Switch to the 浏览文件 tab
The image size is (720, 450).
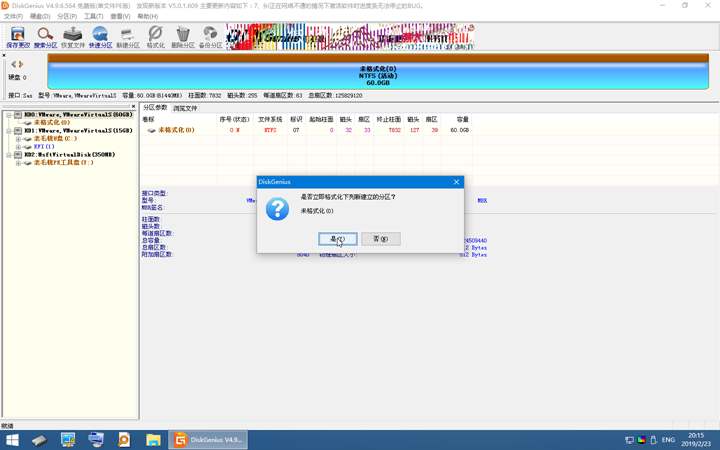pyautogui.click(x=185, y=108)
